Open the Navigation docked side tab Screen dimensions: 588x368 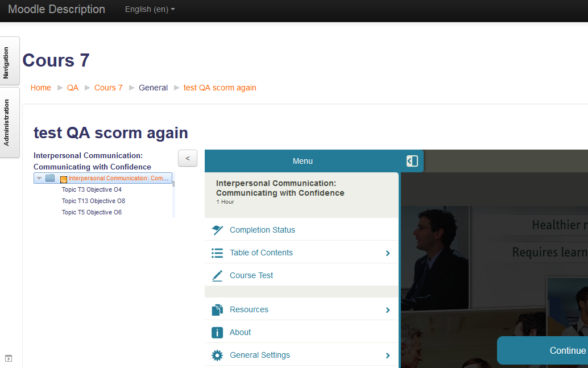[x=9, y=61]
